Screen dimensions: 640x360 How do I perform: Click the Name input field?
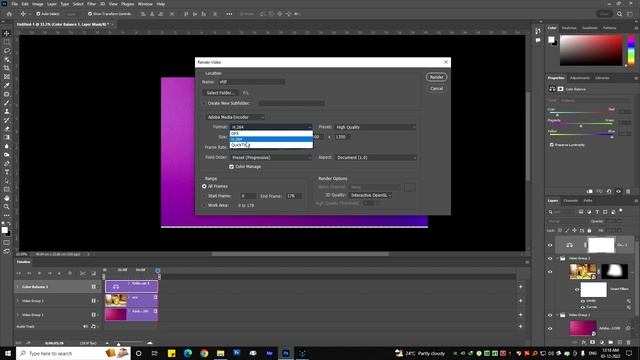pos(251,82)
